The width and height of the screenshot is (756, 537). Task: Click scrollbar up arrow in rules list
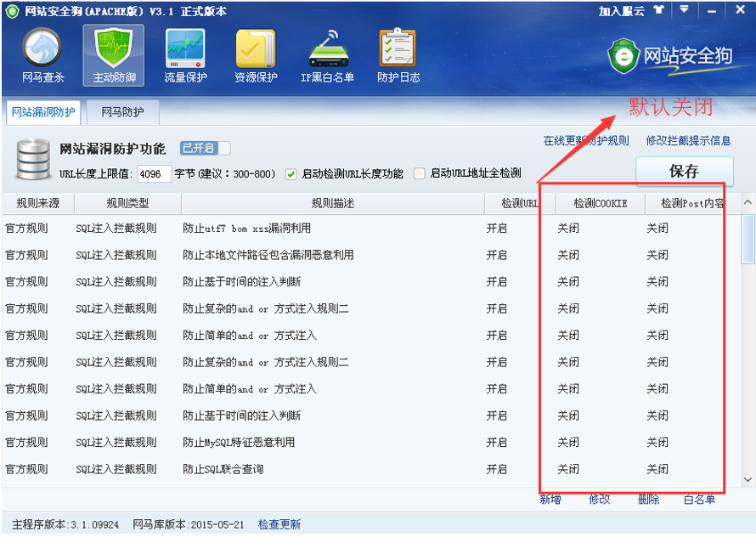click(748, 203)
